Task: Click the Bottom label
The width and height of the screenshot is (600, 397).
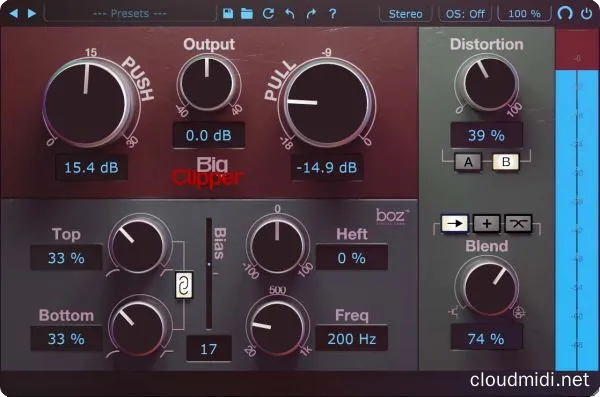Action: (x=66, y=315)
